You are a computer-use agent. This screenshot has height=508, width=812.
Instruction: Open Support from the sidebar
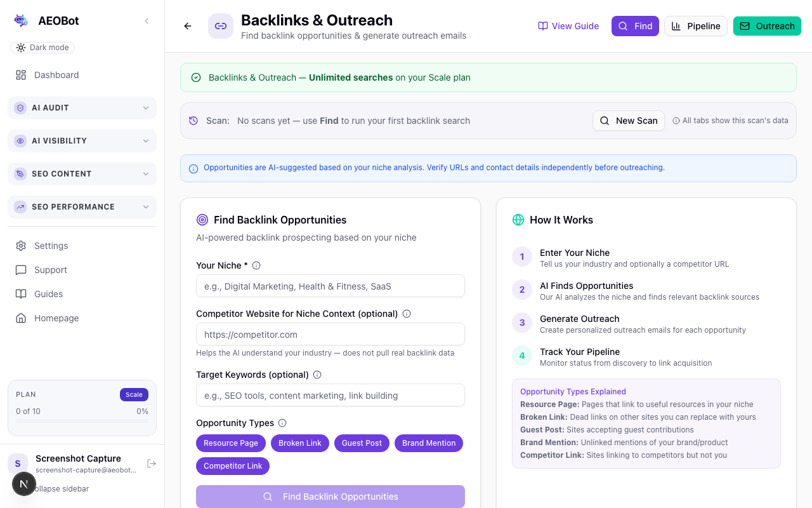[x=82, y=270]
